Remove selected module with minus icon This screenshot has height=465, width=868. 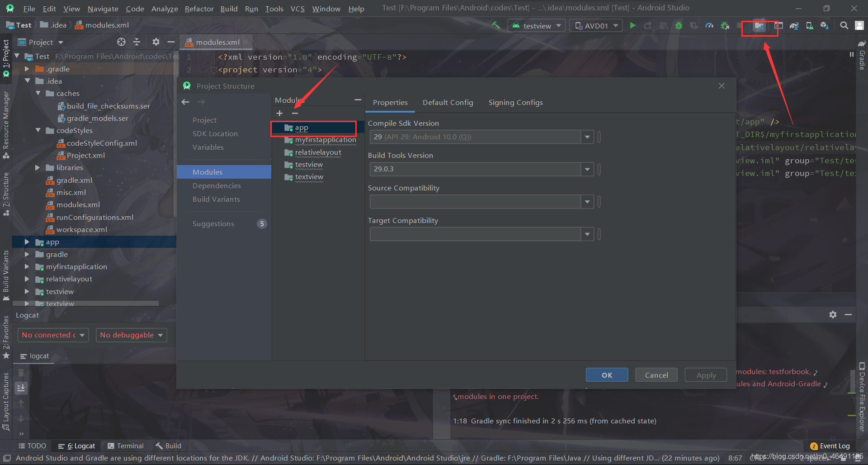pos(295,113)
